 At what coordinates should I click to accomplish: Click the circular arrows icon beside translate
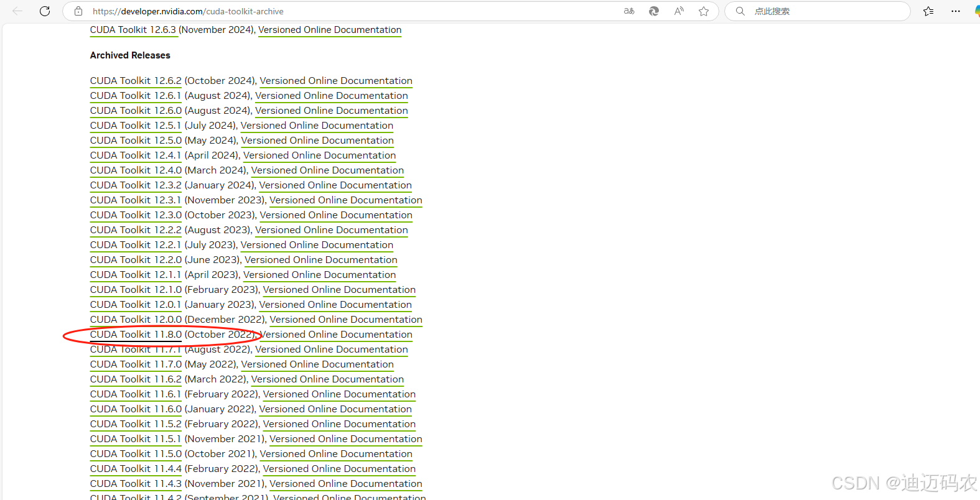[x=654, y=11]
